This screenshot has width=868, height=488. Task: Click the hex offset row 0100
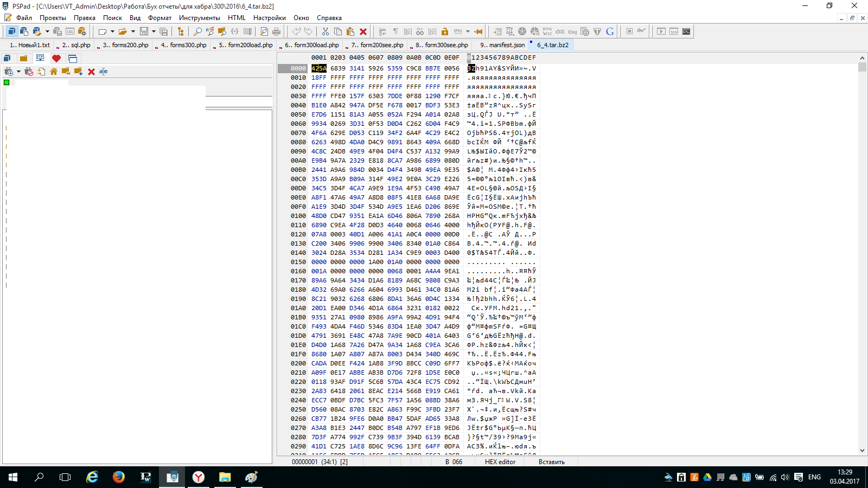click(x=298, y=216)
